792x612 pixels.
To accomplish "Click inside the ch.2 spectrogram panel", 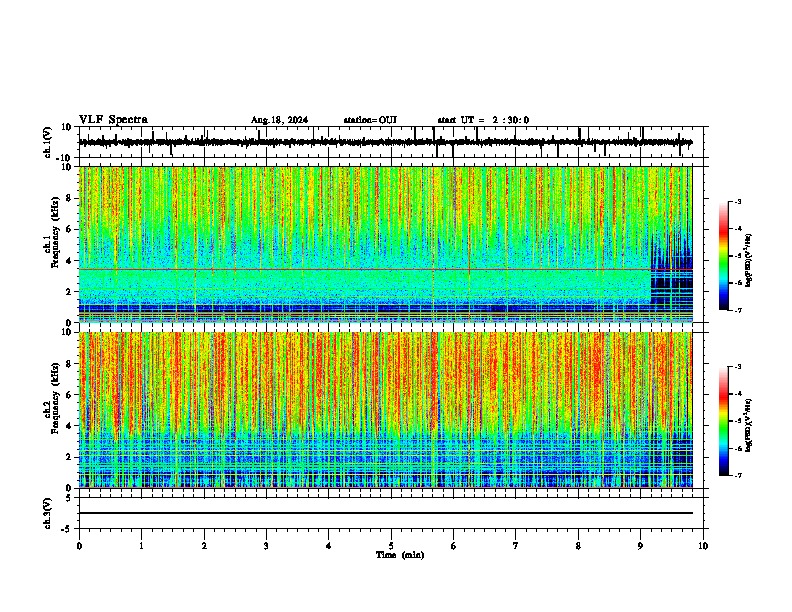I will 385,410.
